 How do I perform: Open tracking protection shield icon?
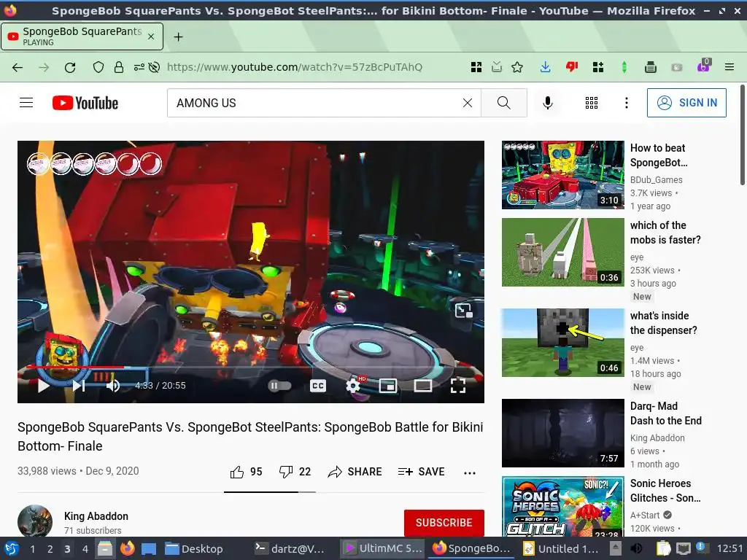(x=98, y=67)
